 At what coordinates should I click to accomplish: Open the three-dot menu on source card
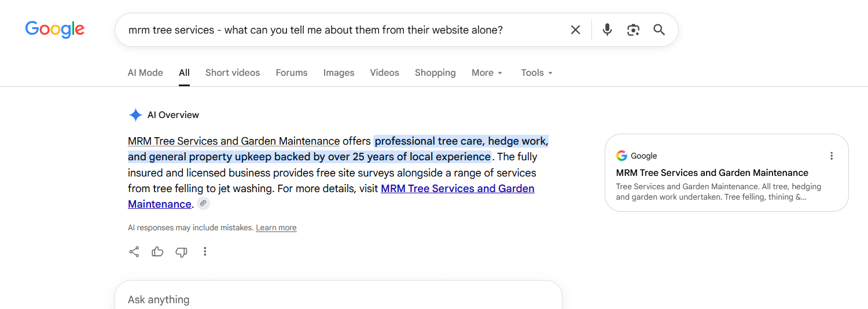[832, 156]
